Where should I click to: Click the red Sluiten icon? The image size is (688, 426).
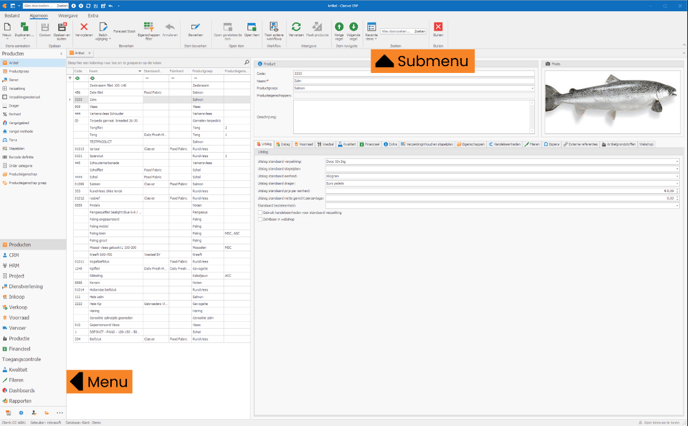[x=438, y=28]
